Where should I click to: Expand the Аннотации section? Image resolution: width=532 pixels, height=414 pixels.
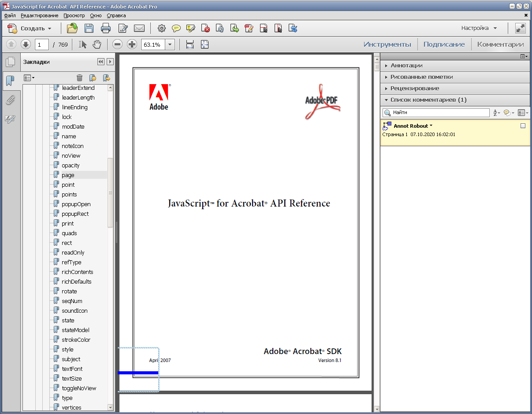click(455, 66)
